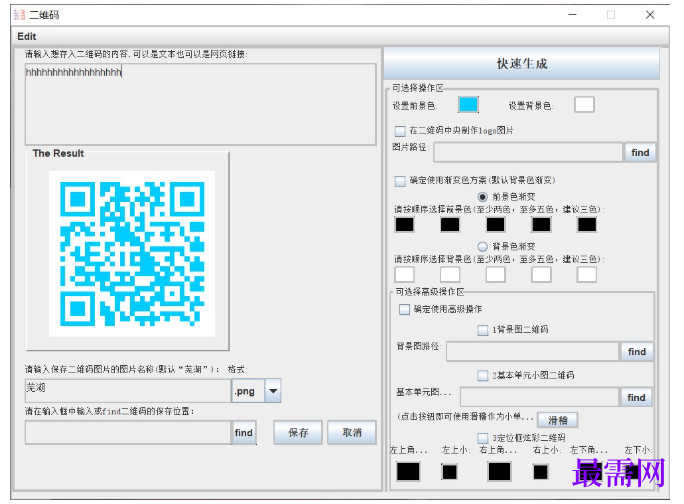Click the 取消 cancel button

[352, 432]
